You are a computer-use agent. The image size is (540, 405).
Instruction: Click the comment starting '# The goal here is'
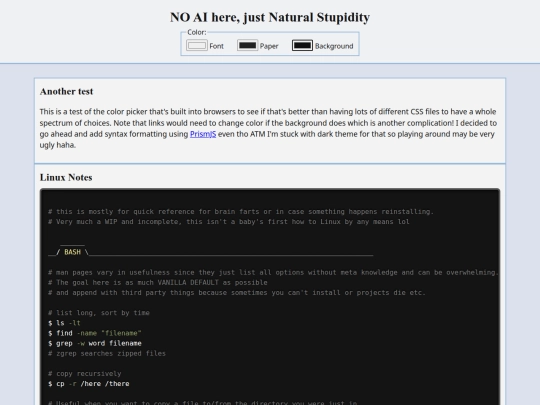[158, 282]
